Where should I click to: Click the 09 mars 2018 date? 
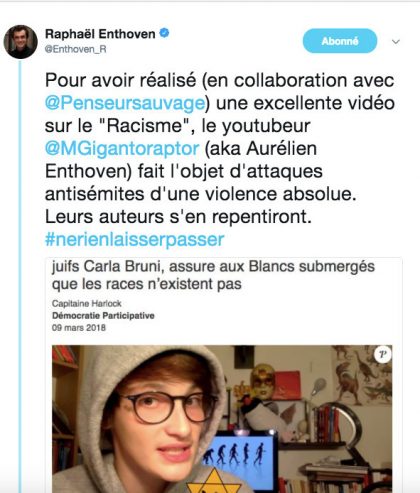point(79,328)
